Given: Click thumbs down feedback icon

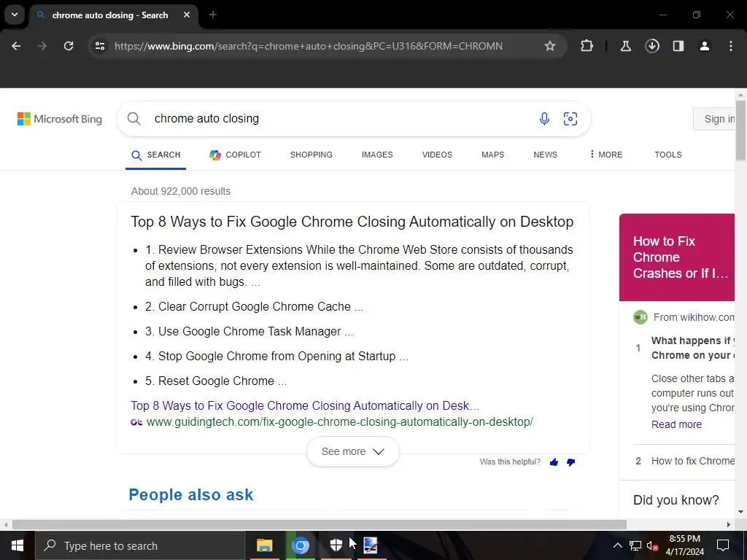Looking at the screenshot, I should coord(570,462).
